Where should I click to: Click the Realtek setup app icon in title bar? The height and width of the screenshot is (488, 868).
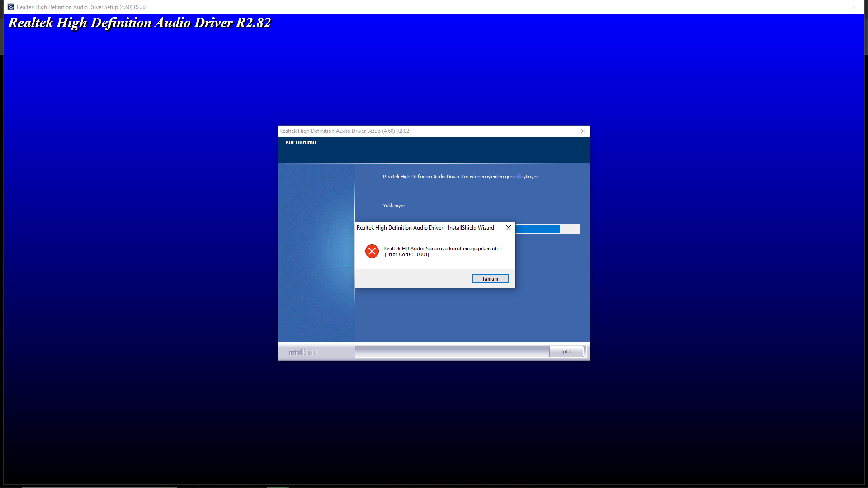click(x=11, y=7)
